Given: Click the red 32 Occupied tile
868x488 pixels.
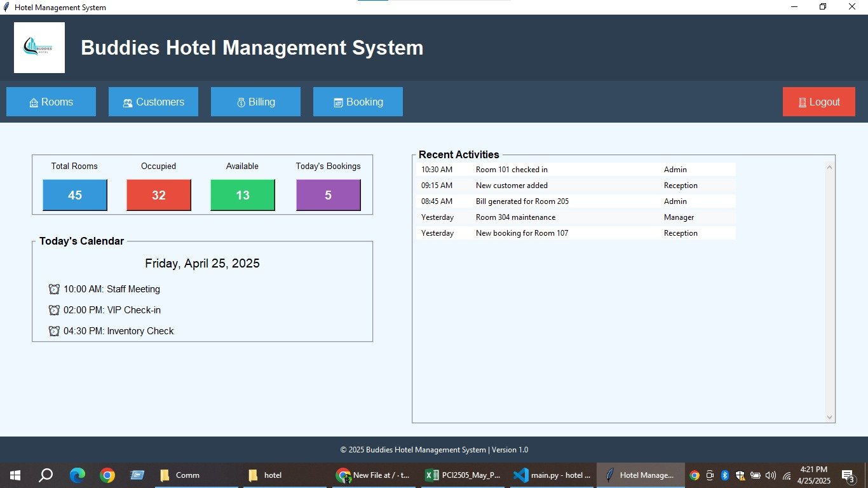Looking at the screenshot, I should click(159, 195).
